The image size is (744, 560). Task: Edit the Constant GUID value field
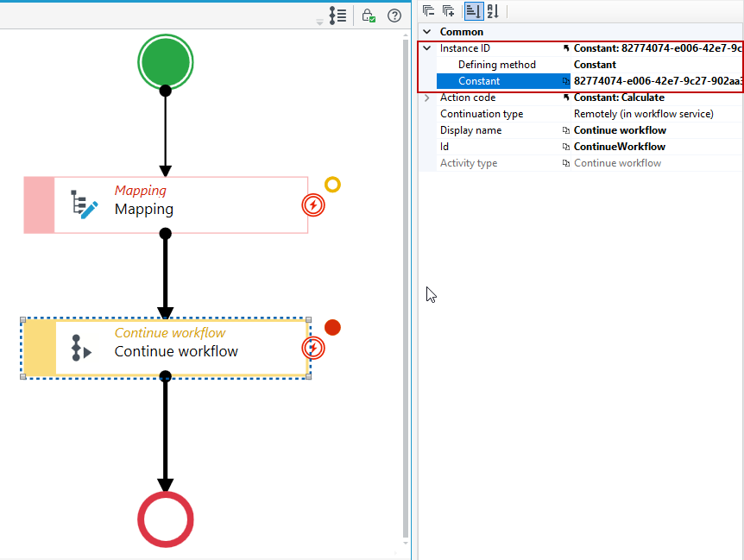[658, 81]
